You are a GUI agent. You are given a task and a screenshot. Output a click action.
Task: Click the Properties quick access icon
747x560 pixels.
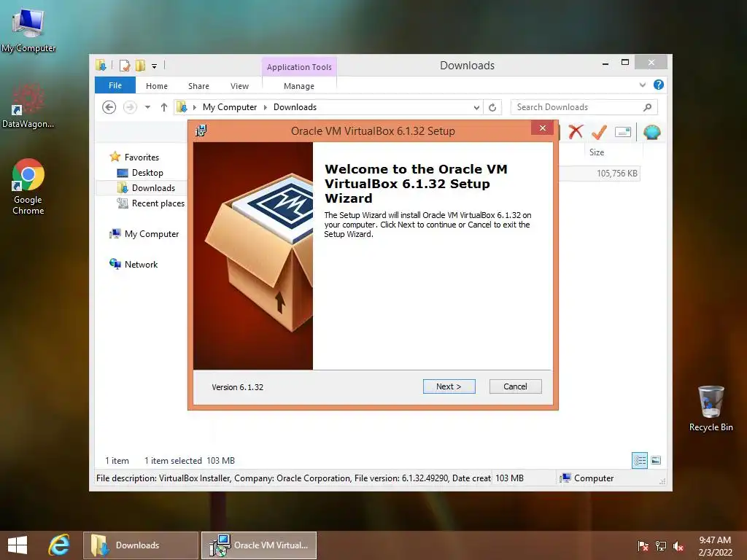(x=125, y=66)
